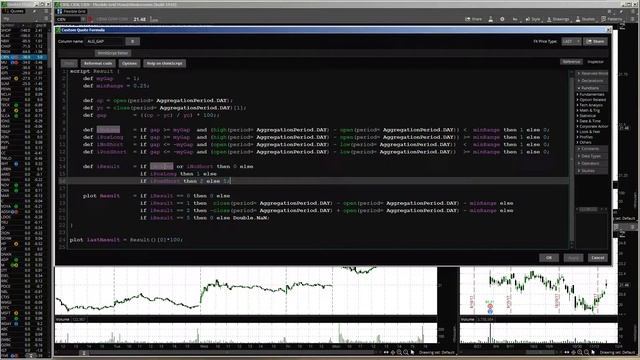Image resolution: width=640 pixels, height=360 pixels.
Task: Click the symbol input field CEN
Action: (x=68, y=19)
